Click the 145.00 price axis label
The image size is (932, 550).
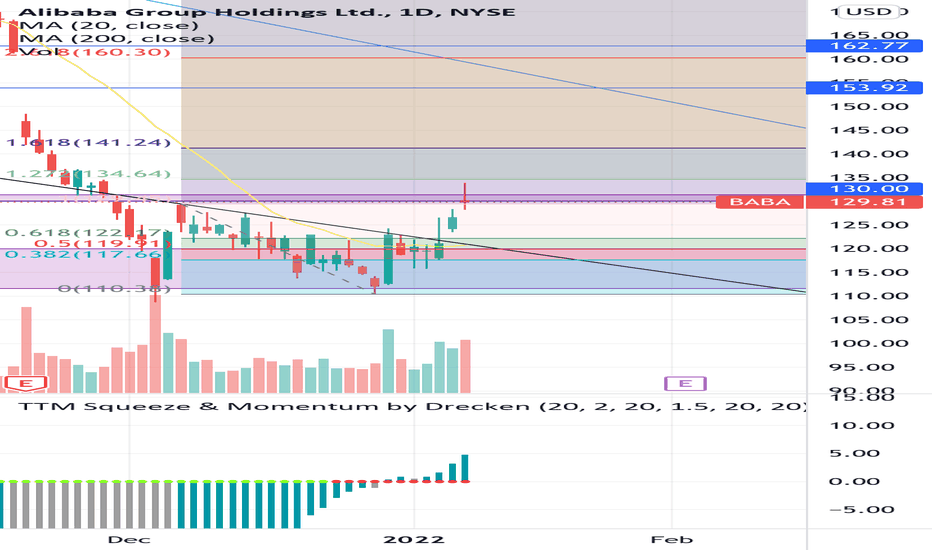click(869, 131)
